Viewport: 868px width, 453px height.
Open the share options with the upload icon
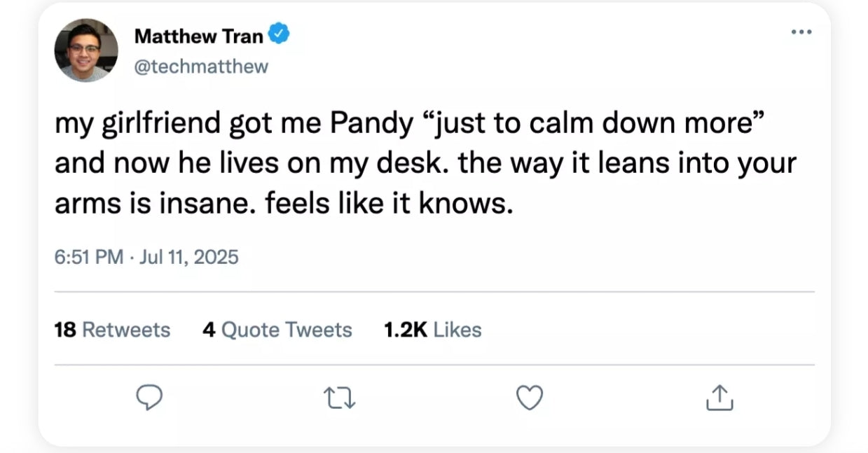tap(719, 397)
